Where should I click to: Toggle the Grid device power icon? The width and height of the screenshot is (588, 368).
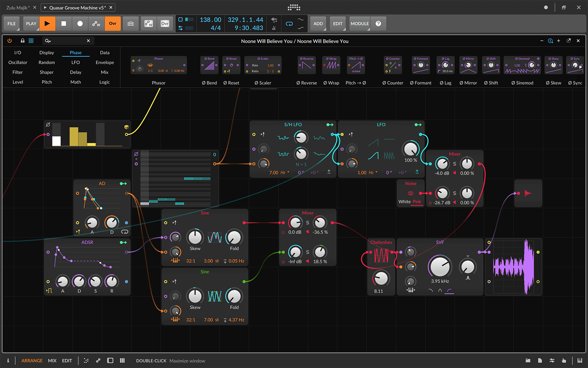coord(10,41)
